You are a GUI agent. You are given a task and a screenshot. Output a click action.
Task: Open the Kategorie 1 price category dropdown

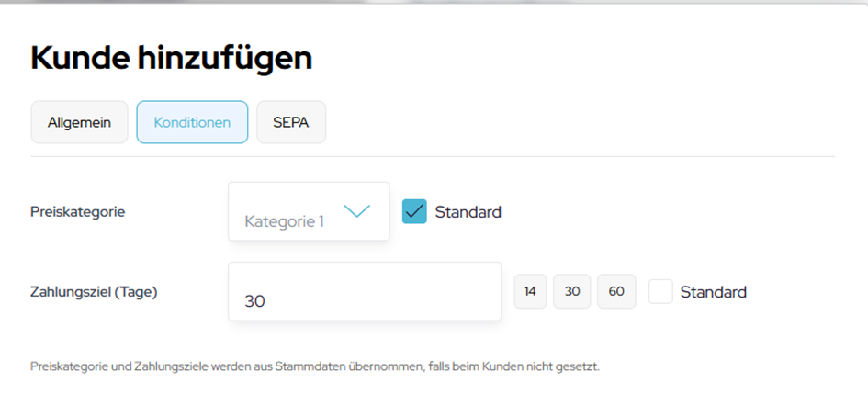[309, 212]
